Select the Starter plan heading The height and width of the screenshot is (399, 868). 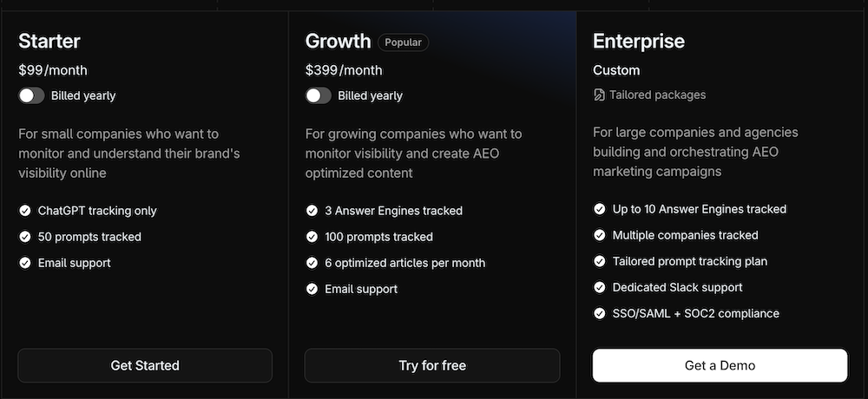click(x=49, y=41)
